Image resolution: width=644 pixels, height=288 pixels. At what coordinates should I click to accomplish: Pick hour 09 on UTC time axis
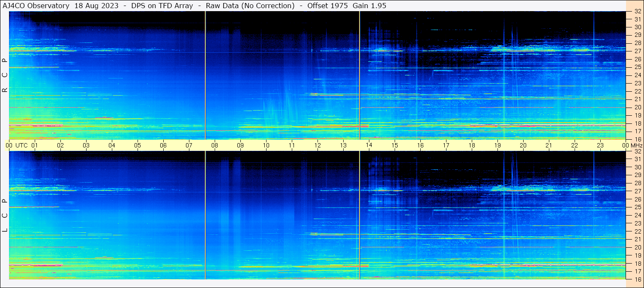tap(240, 145)
